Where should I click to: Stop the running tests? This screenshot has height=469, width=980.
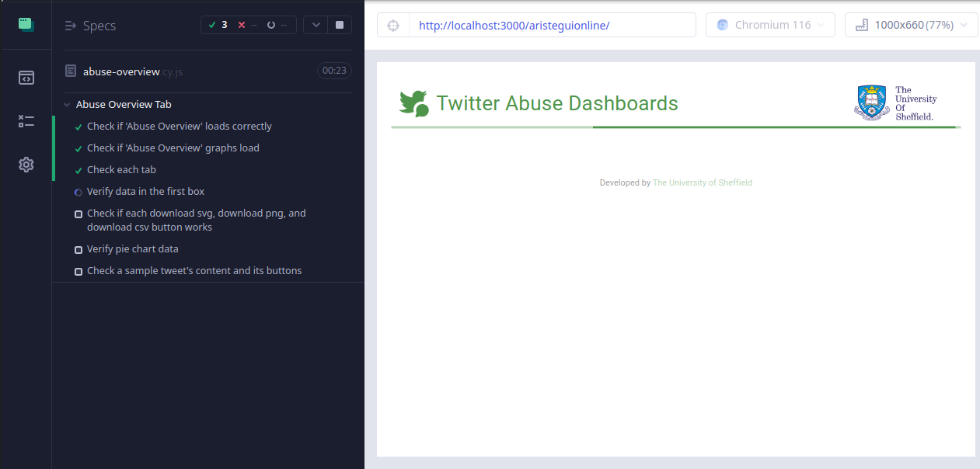coord(340,25)
